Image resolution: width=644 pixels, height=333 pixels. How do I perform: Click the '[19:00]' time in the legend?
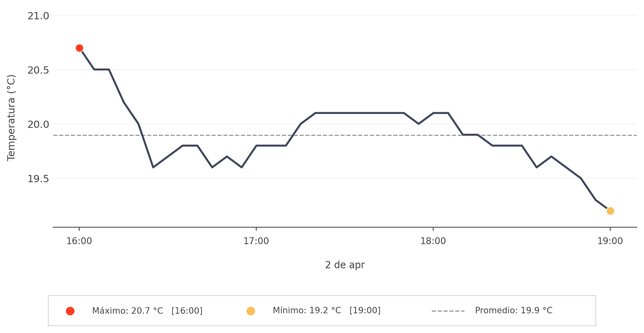pyautogui.click(x=365, y=310)
